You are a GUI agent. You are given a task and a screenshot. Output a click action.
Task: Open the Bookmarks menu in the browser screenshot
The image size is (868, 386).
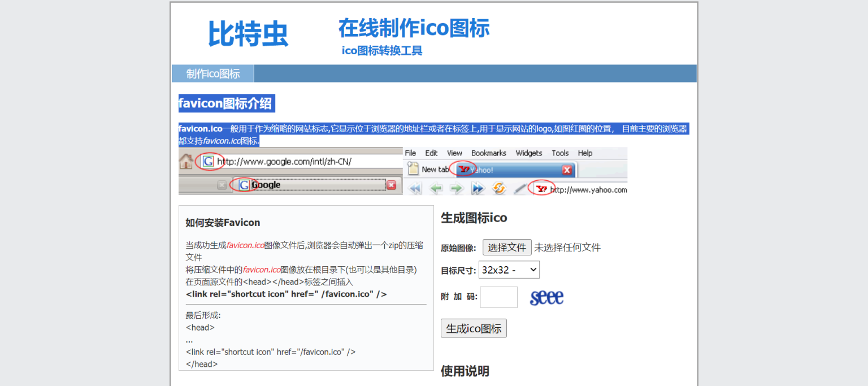pos(488,153)
